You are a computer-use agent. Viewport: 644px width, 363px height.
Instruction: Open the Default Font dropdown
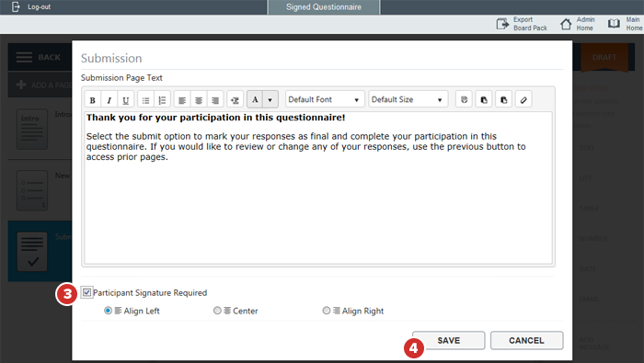click(325, 99)
